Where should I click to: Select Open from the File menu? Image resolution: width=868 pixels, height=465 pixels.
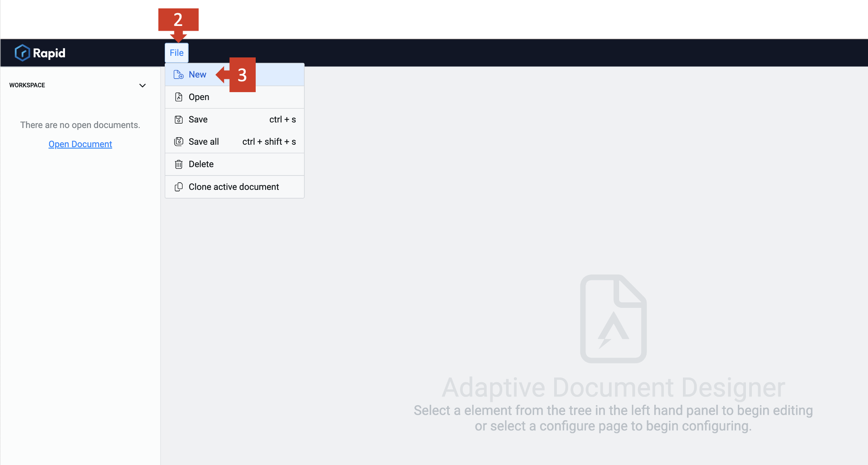pyautogui.click(x=199, y=97)
